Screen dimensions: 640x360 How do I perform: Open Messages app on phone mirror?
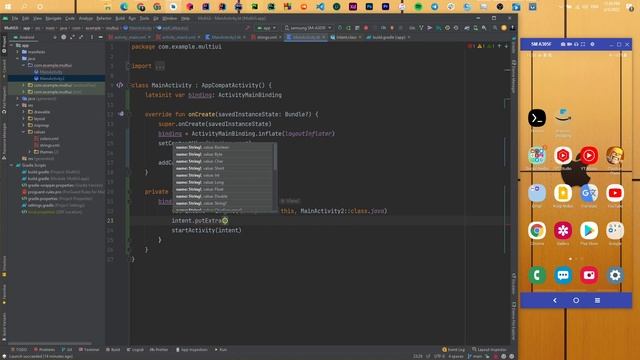[x=563, y=276]
